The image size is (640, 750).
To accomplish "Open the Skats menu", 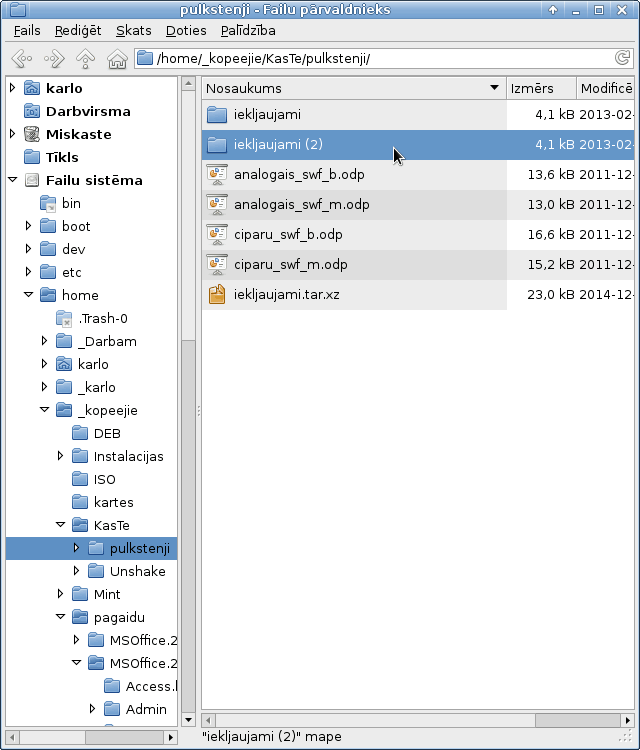I will click(x=133, y=31).
